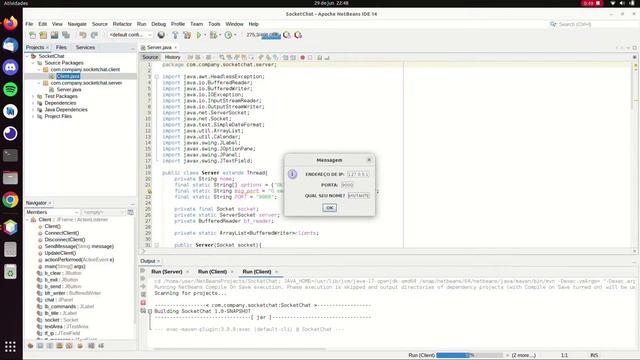Click the Profile Project toolbar icon
The width and height of the screenshot is (640, 360).
(228, 35)
